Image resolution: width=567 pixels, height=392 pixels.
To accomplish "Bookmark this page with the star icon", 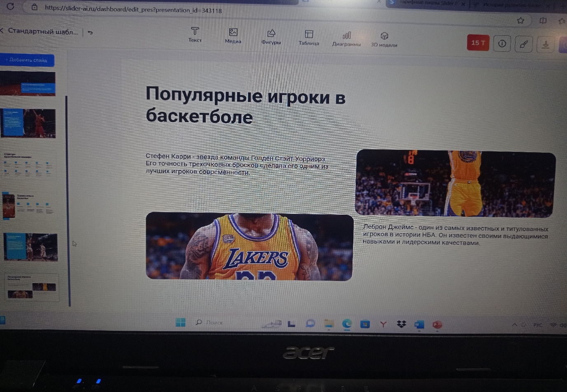I will click(x=520, y=21).
